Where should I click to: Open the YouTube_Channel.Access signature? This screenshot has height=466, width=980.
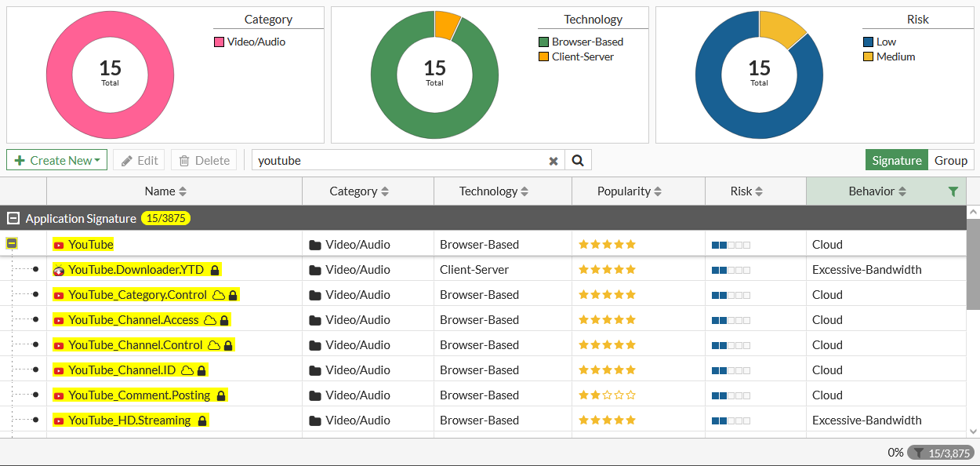coord(133,320)
